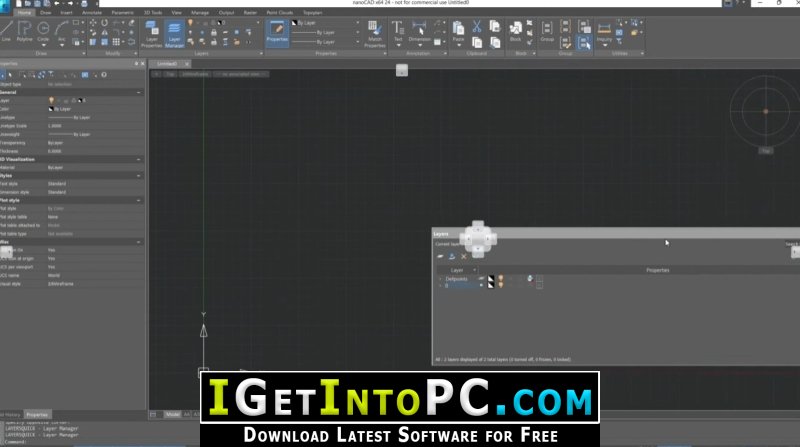
Task: Click new document icon in quick access toolbar
Action: (x=19, y=4)
